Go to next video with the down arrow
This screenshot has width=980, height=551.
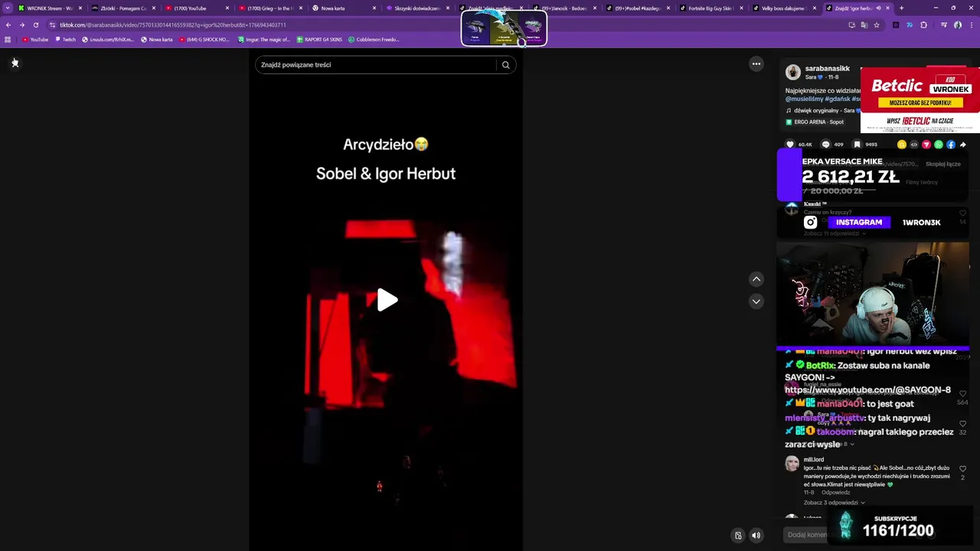pyautogui.click(x=756, y=302)
